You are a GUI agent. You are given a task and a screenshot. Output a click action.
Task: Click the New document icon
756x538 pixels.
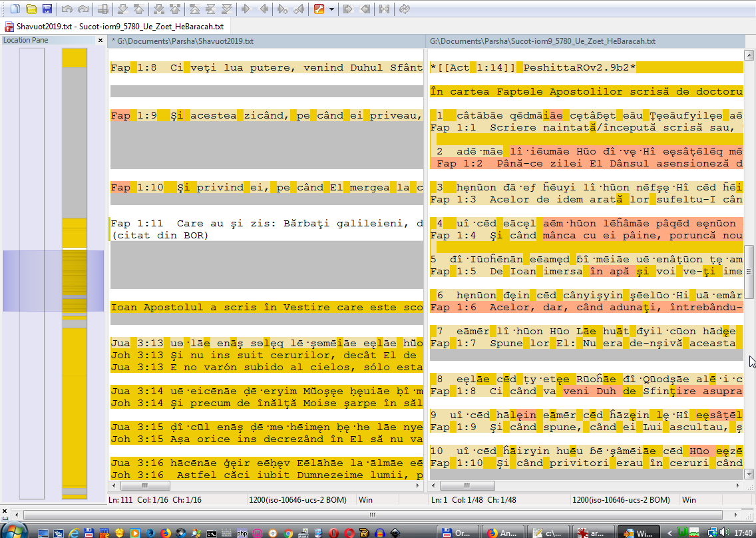pos(15,9)
